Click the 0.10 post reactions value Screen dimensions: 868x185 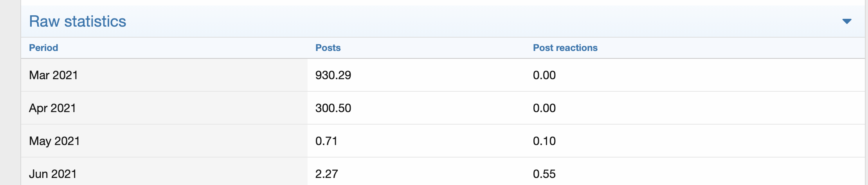click(544, 141)
